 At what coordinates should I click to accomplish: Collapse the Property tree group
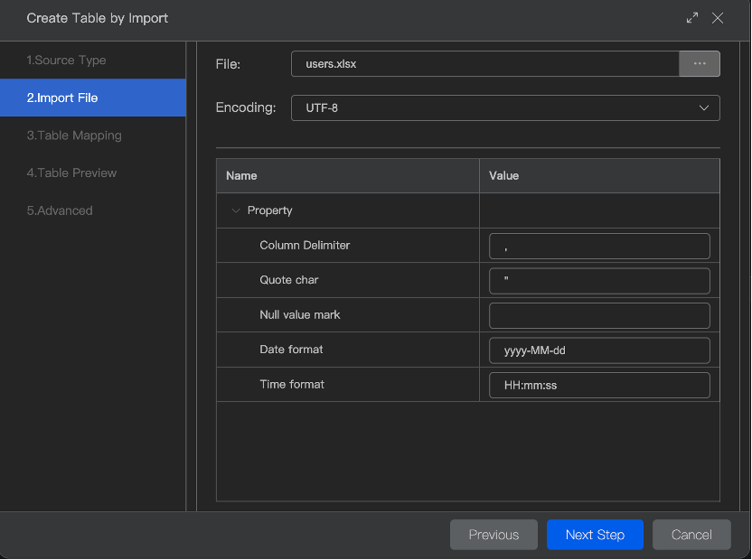point(237,210)
